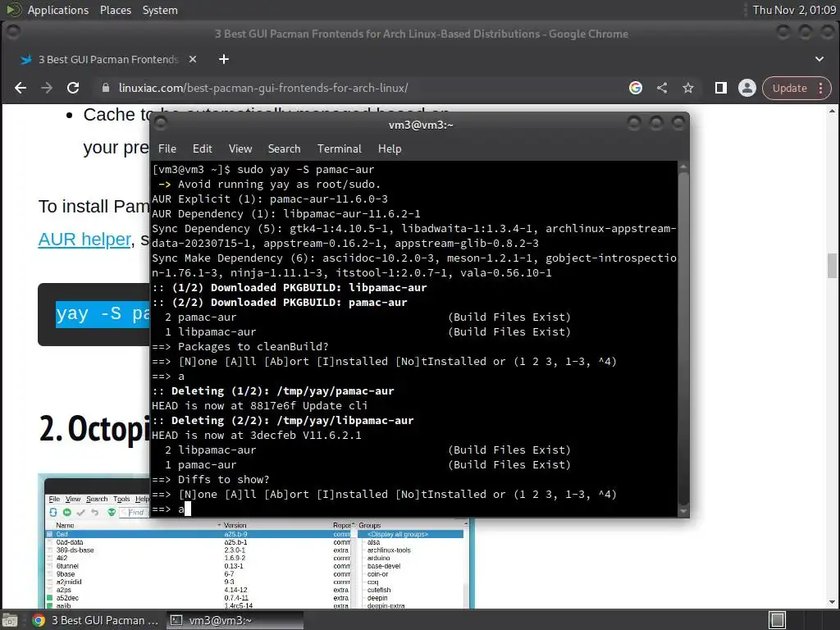Click the line "Avoid running yay as root/sudo."
The width and height of the screenshot is (840, 630).
279,185
